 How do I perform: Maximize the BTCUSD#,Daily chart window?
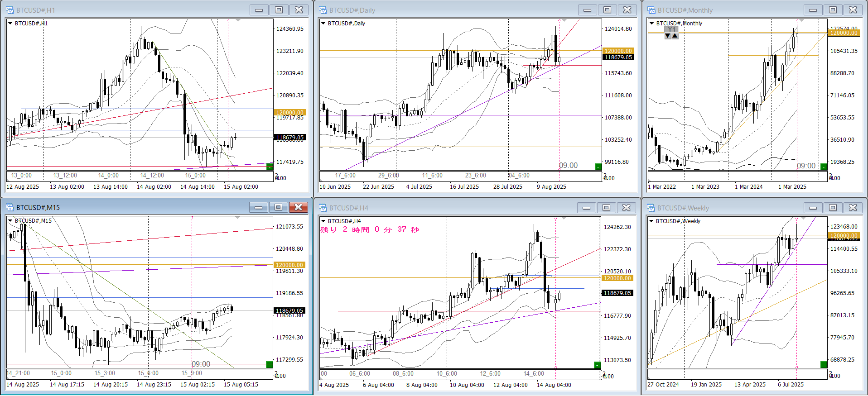point(607,10)
